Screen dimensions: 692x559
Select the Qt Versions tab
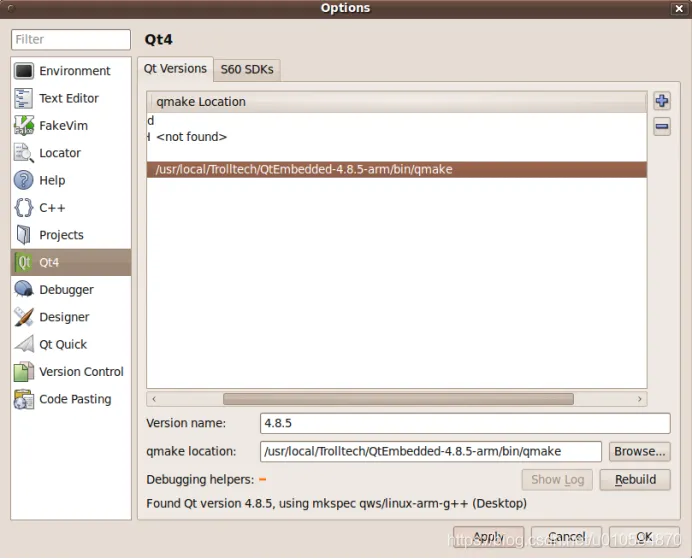(175, 69)
